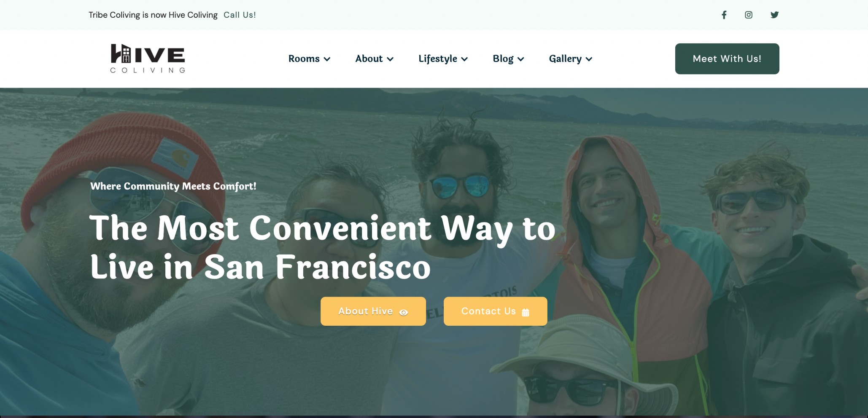Screen dimensions: 868x418
Task: Select the Gallery menu item
Action: 565,59
